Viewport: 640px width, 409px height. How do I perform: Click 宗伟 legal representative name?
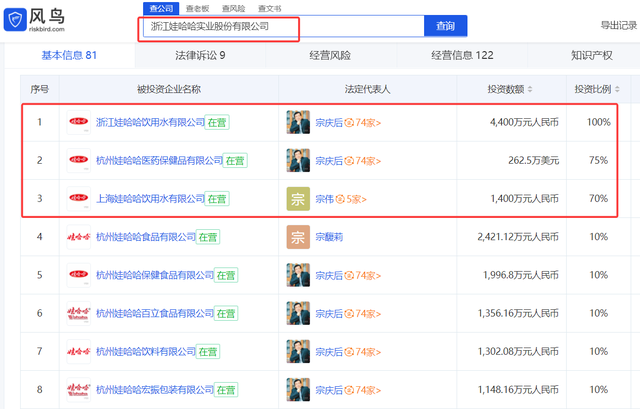324,199
